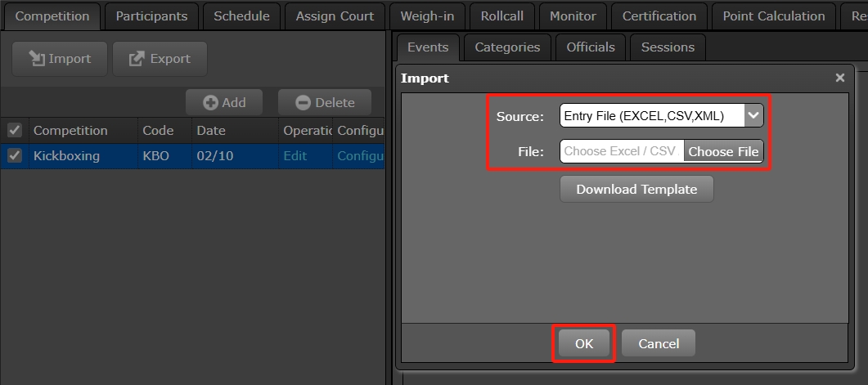This screenshot has height=385, width=868.
Task: Switch to the Weigh-in tab
Action: click(427, 16)
